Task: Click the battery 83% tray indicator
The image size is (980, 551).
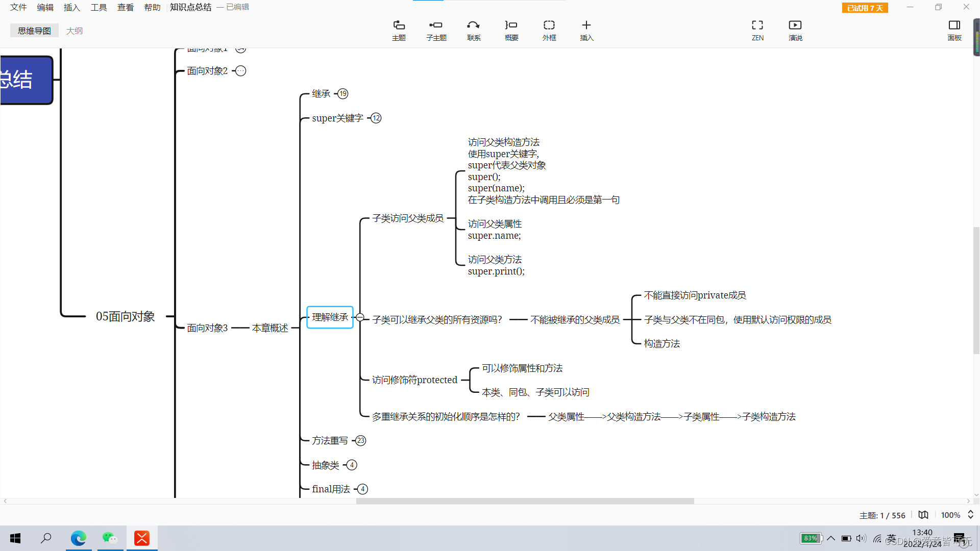Action: pyautogui.click(x=811, y=538)
